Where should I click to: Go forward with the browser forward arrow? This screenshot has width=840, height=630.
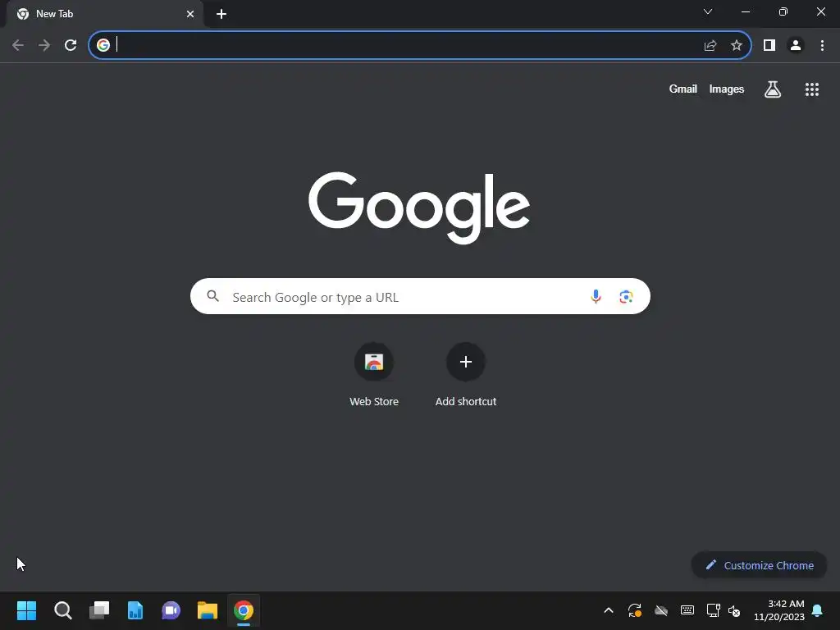point(44,45)
